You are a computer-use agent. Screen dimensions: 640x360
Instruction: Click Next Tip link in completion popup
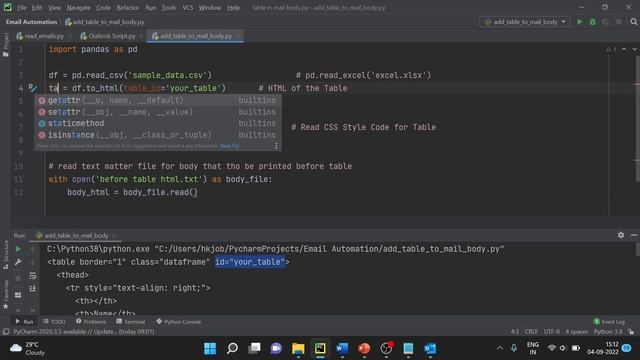(x=229, y=146)
